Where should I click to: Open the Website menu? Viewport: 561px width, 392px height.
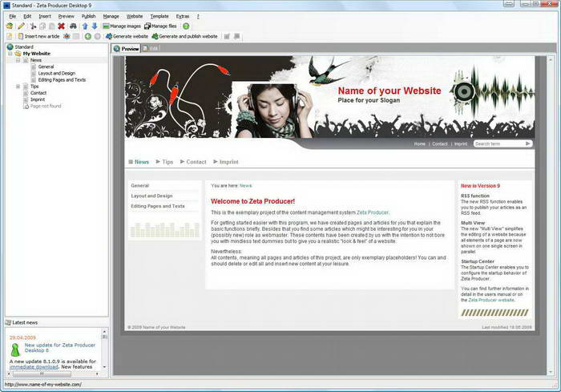click(135, 17)
